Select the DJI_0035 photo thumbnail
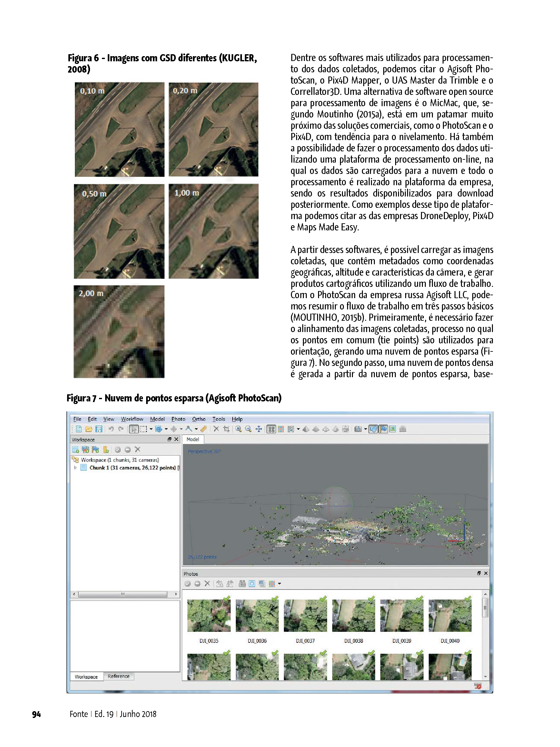Viewport: 560px width, 747px height. pyautogui.click(x=209, y=616)
